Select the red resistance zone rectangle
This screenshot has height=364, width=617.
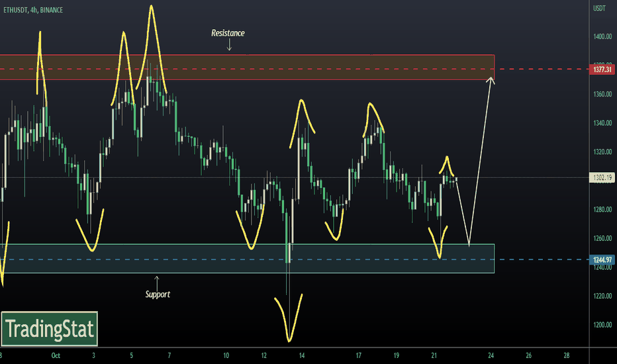point(247,68)
